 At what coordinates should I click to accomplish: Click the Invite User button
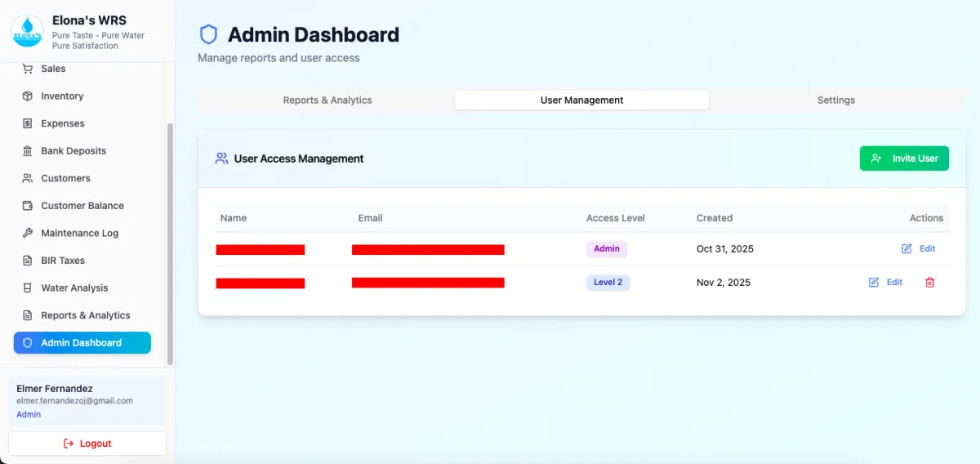click(x=904, y=158)
